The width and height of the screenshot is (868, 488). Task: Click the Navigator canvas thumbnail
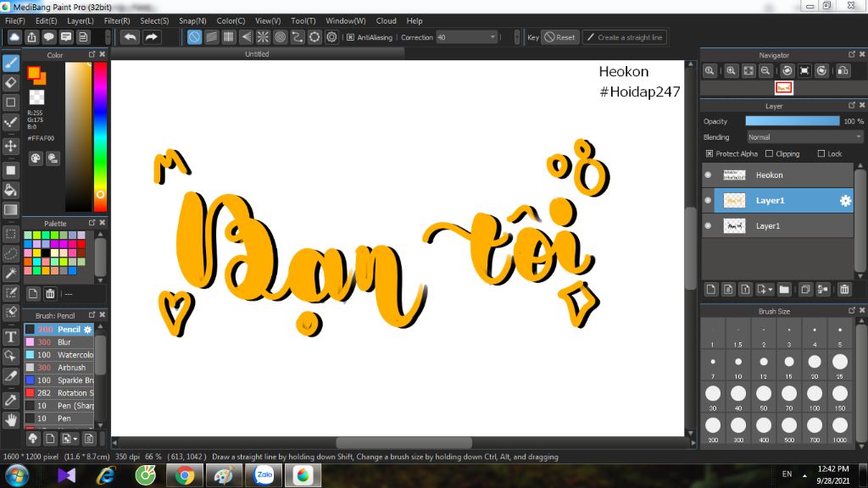point(784,87)
